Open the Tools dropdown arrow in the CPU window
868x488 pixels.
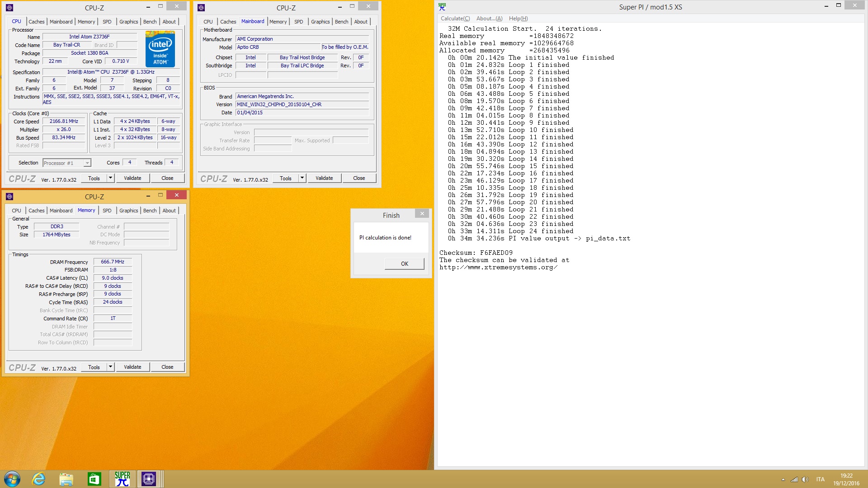[110, 178]
